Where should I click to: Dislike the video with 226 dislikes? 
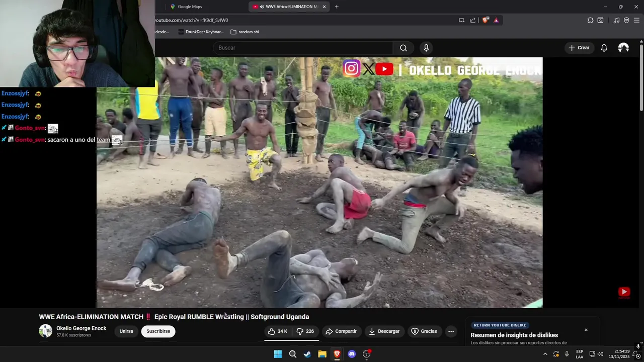click(305, 331)
